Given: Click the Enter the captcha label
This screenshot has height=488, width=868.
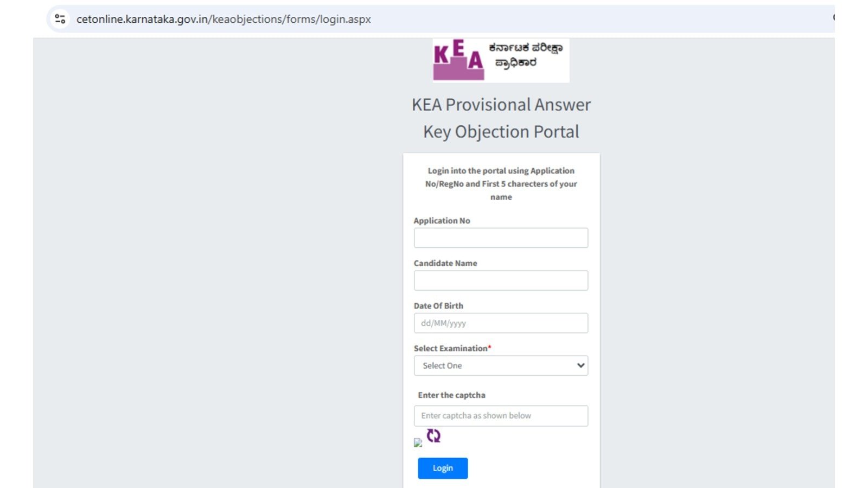Looking at the screenshot, I should 451,395.
